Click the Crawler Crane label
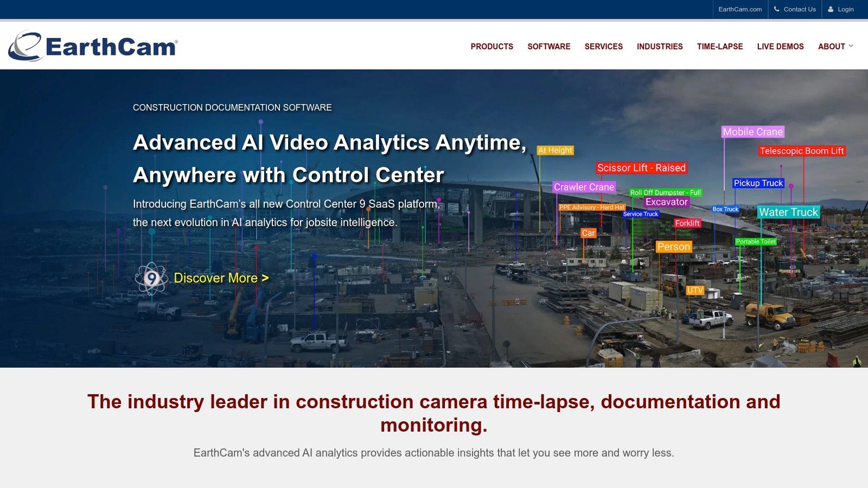Viewport: 868px width, 488px height. [584, 187]
